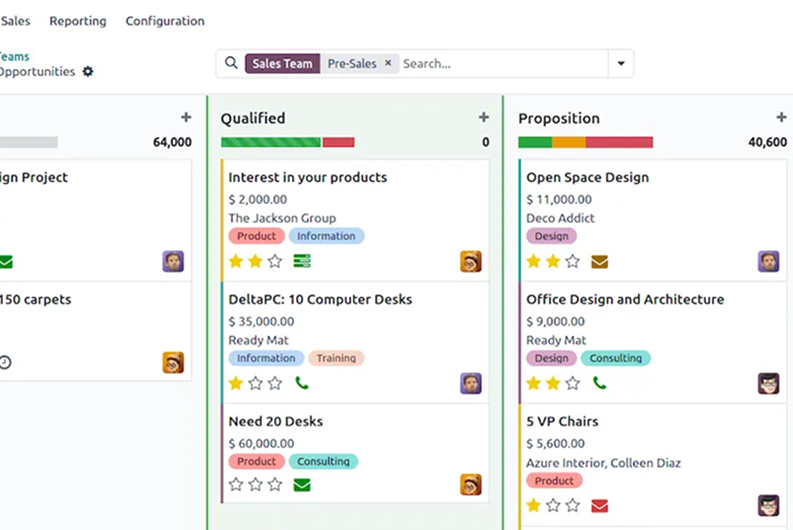Click into the Search input field
Viewport: 793px width, 530px height.
(500, 63)
